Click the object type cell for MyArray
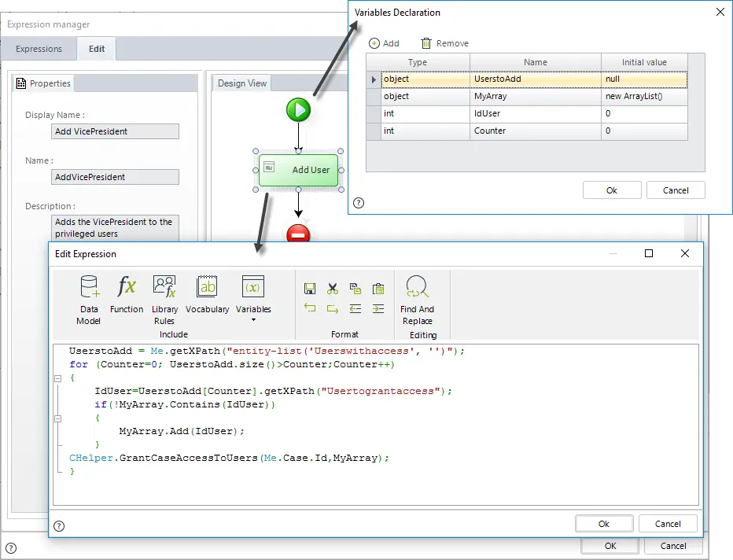 (425, 96)
